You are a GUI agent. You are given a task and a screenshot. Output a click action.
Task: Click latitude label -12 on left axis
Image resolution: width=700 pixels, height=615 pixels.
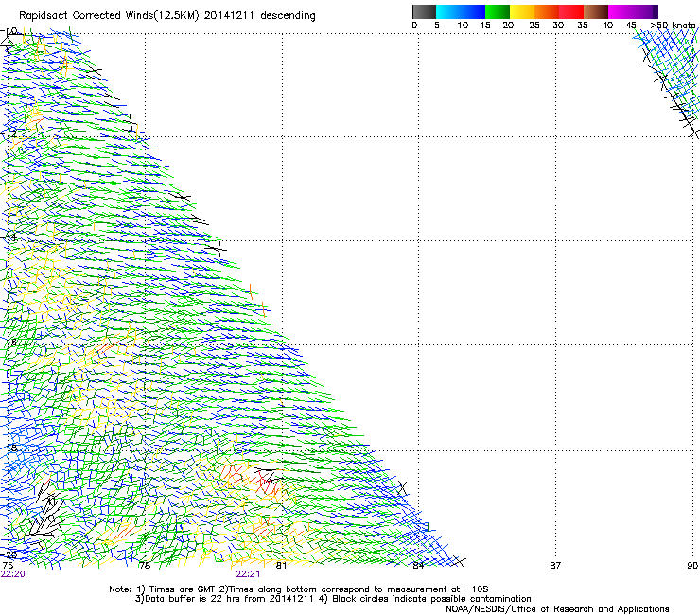pos(9,134)
